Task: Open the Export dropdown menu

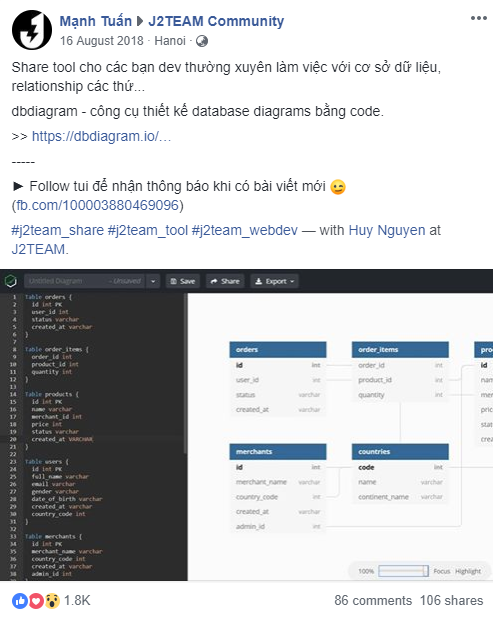Action: pos(274,281)
